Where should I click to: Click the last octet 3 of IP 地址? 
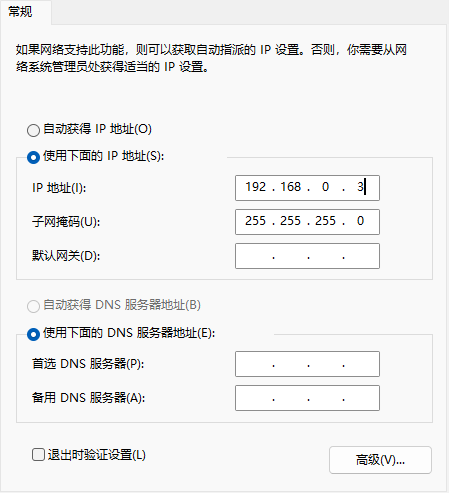pyautogui.click(x=360, y=187)
